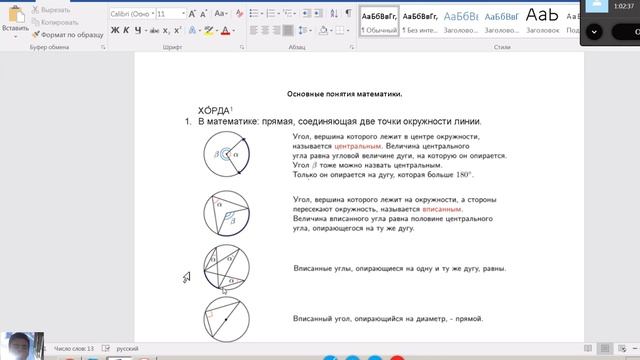Switch to Read mode view
This screenshot has height=360, width=640.
point(588,348)
